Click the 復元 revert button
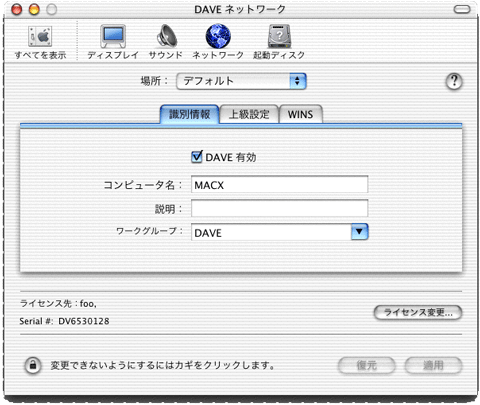 [366, 365]
